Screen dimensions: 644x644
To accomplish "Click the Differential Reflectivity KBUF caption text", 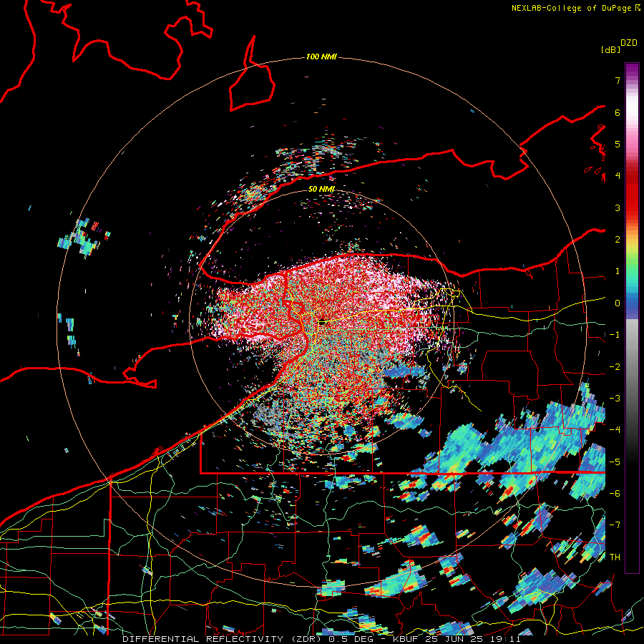I will pos(321,639).
